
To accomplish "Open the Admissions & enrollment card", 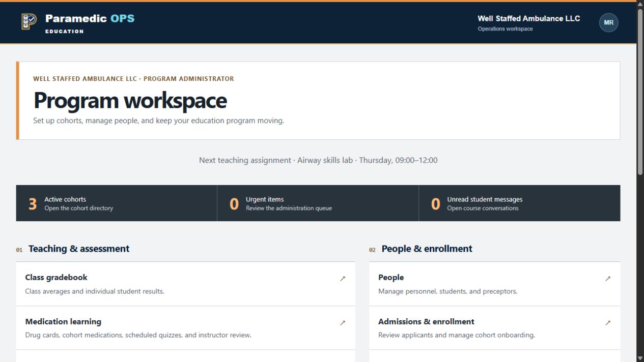I will [495, 328].
